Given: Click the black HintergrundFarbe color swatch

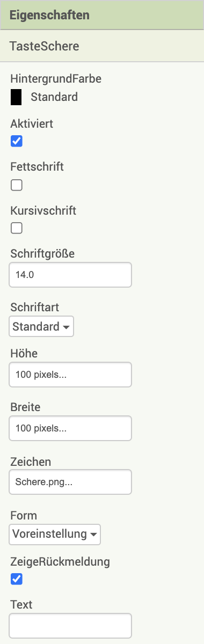Looking at the screenshot, I should pos(16,97).
